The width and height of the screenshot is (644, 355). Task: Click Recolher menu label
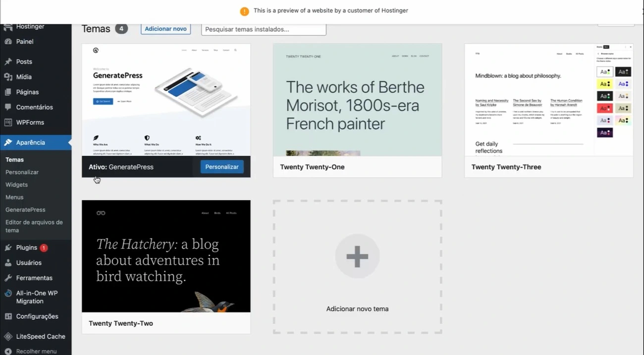[36, 352]
